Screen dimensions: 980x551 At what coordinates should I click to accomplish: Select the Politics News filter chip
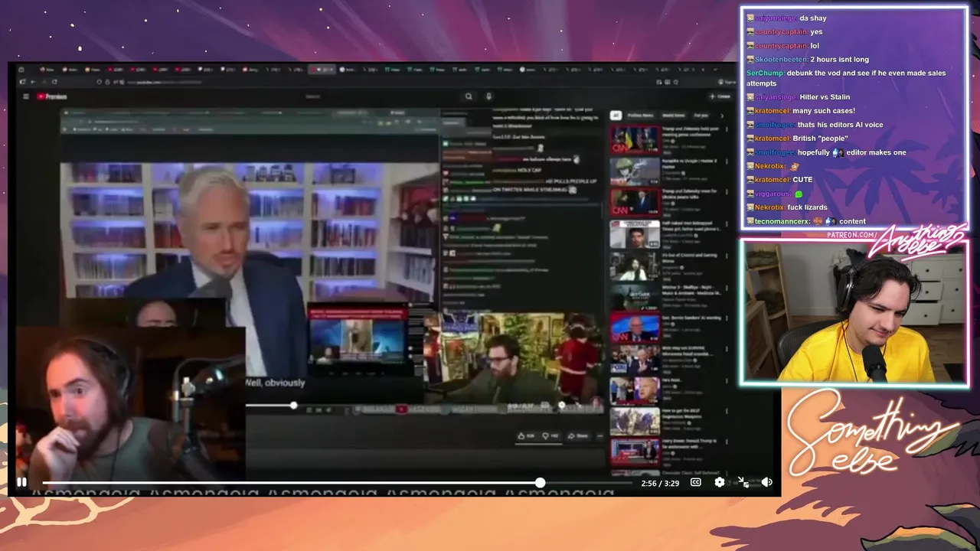pyautogui.click(x=641, y=116)
